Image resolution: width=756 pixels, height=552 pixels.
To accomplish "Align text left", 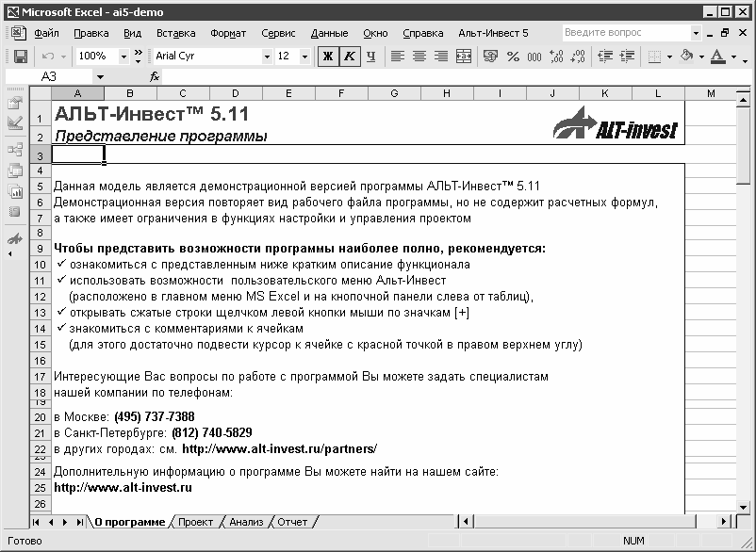I will coord(397,57).
